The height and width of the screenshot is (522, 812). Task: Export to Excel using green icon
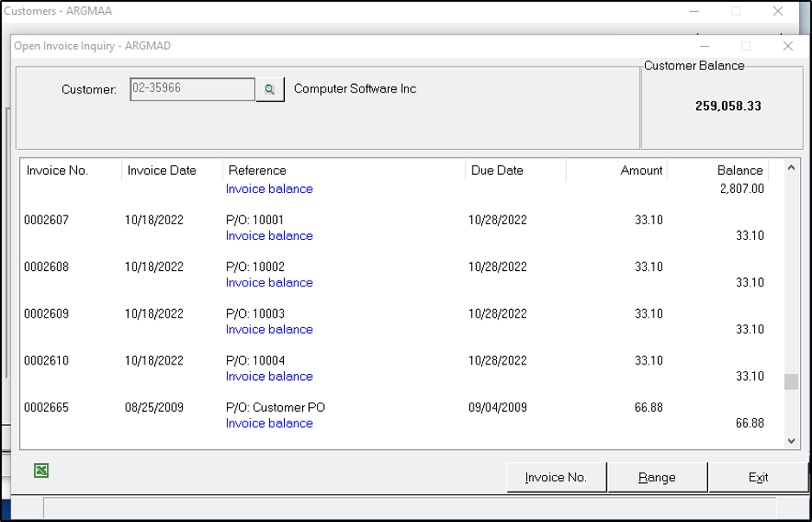pyautogui.click(x=42, y=471)
